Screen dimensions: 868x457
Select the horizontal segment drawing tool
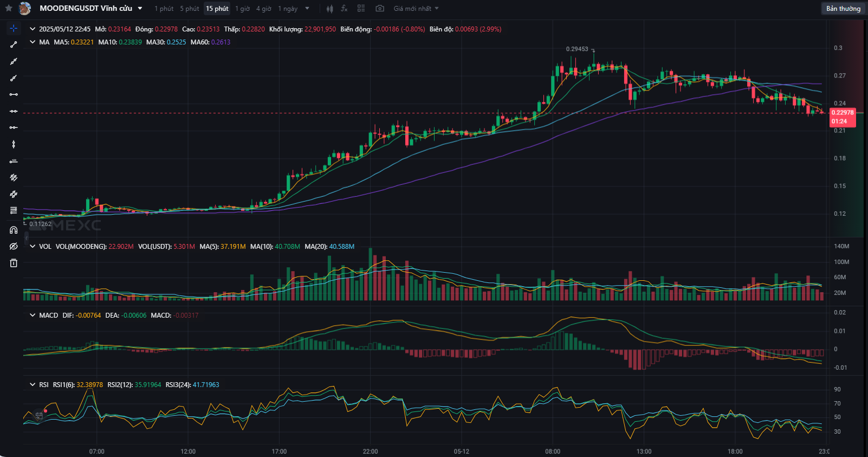[x=14, y=94]
